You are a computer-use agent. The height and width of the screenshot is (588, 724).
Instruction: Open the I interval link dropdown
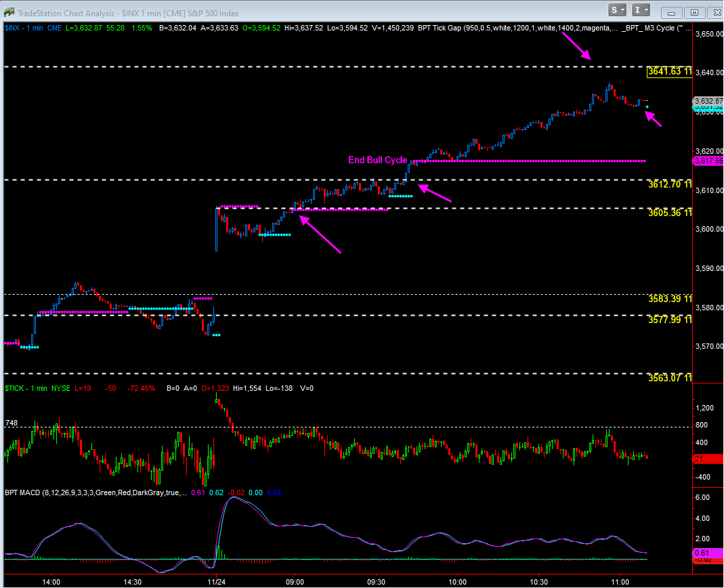coord(641,10)
